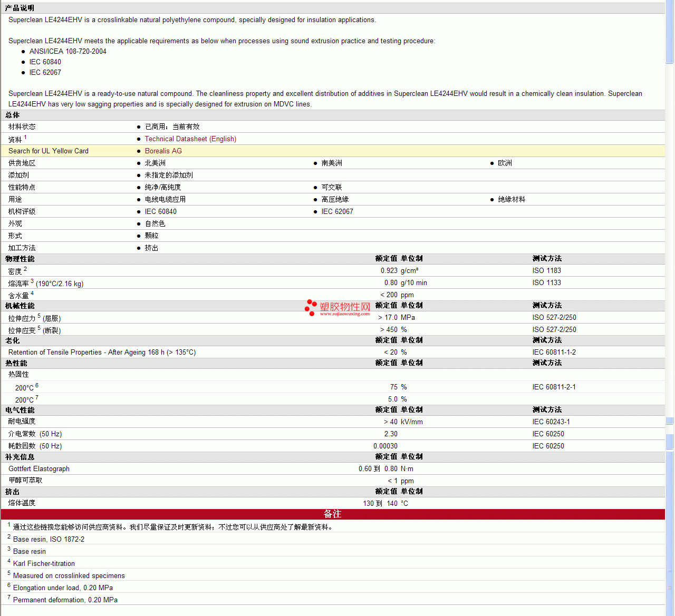The height and width of the screenshot is (616, 675).
Task: Select IEC 60840 in the 机构评级 row
Action: pos(161,212)
